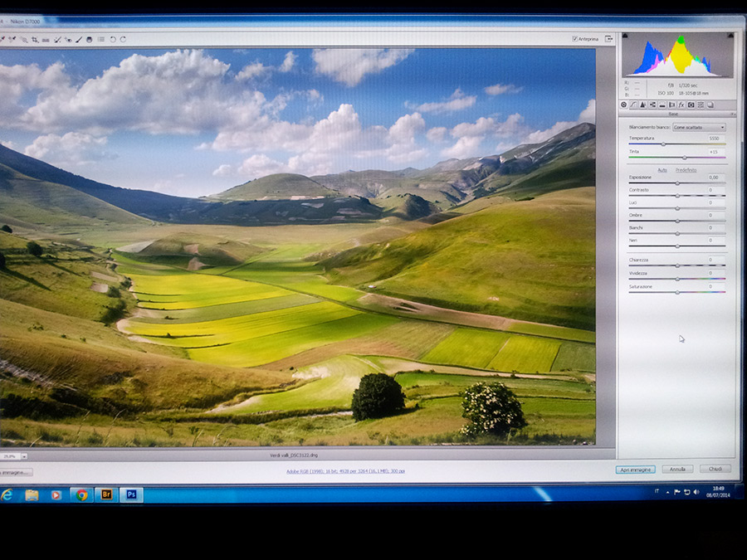Screen dimensions: 747x560
Task: Open the Detail panel tab
Action: 642,105
